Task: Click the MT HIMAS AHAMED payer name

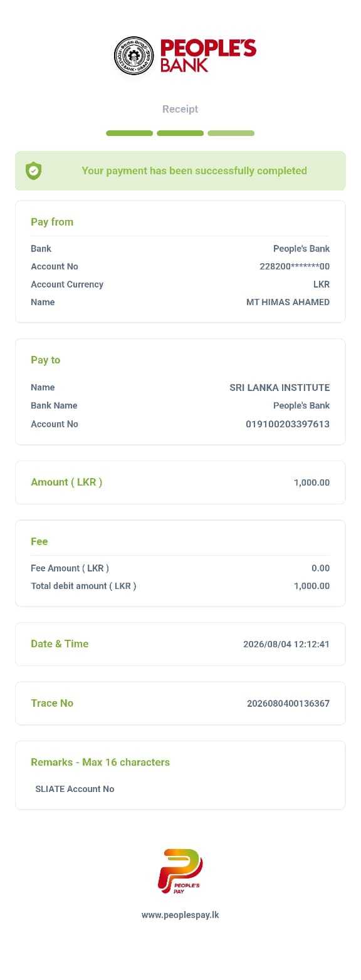Action: 288,302
